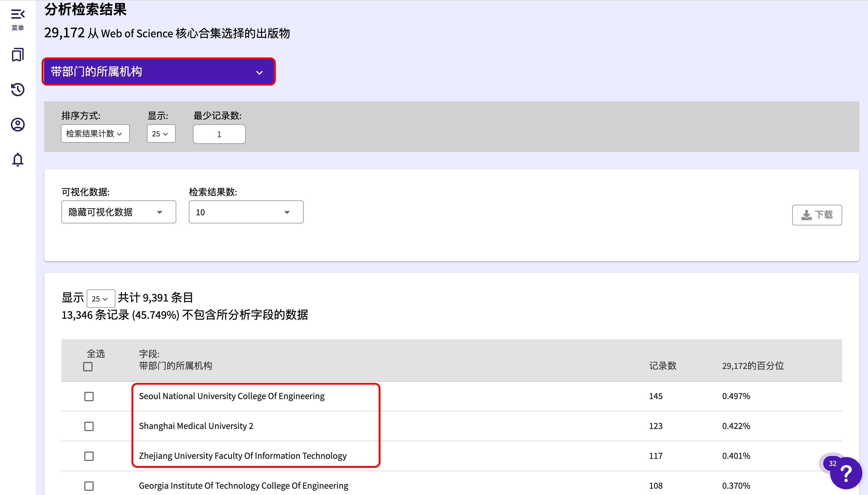Image resolution: width=868 pixels, height=495 pixels.
Task: Check the select-all checkbox in header
Action: pos(88,366)
